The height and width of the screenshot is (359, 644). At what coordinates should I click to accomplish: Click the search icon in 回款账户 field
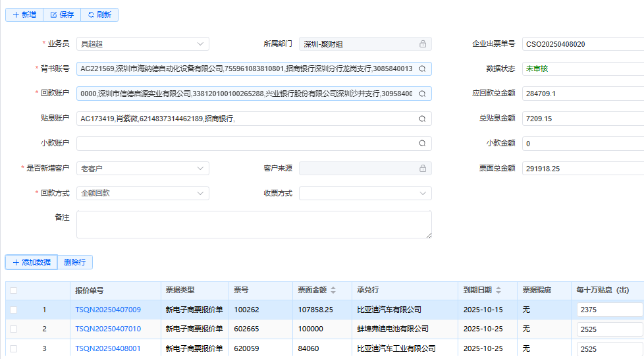tap(422, 94)
